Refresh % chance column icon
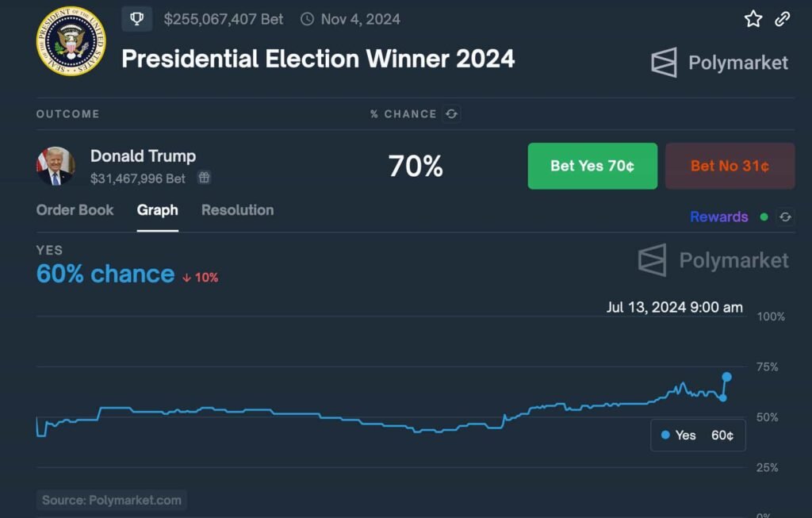 452,114
